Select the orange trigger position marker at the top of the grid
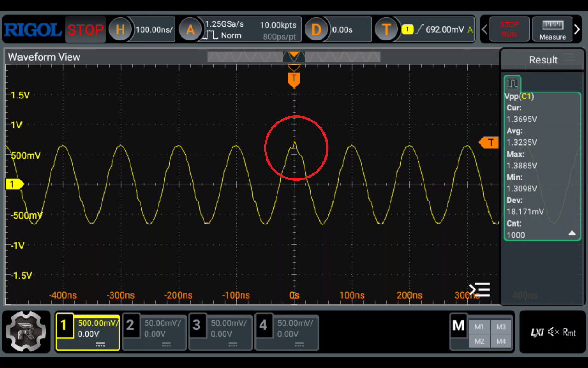The height and width of the screenshot is (368, 588). (x=294, y=79)
